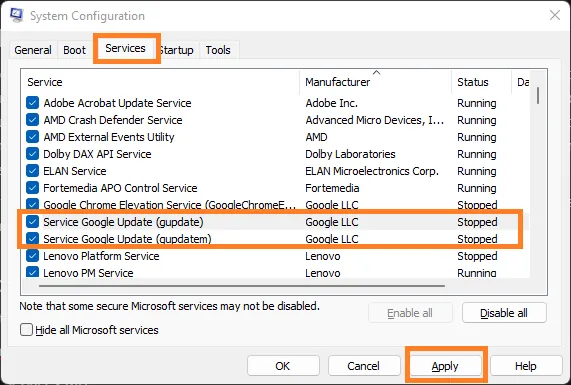The width and height of the screenshot is (571, 385).
Task: Click the Enable all button
Action: click(410, 313)
